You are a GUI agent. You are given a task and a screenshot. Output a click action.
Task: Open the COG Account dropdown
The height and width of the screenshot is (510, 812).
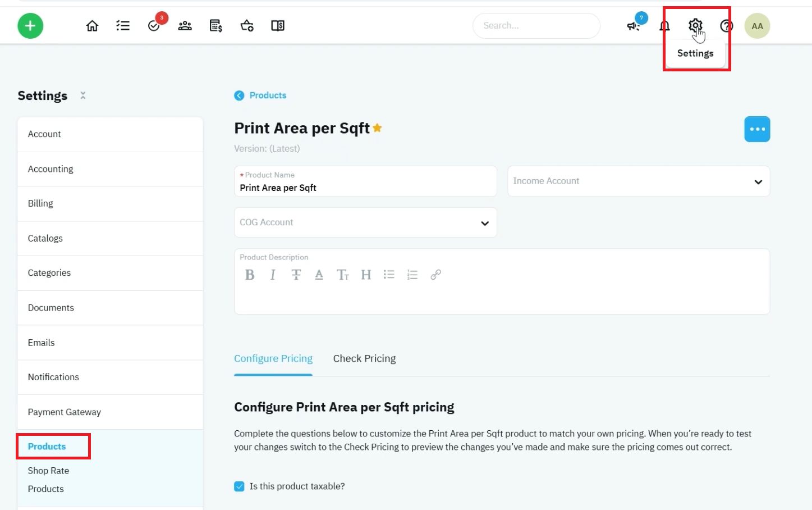tap(365, 222)
